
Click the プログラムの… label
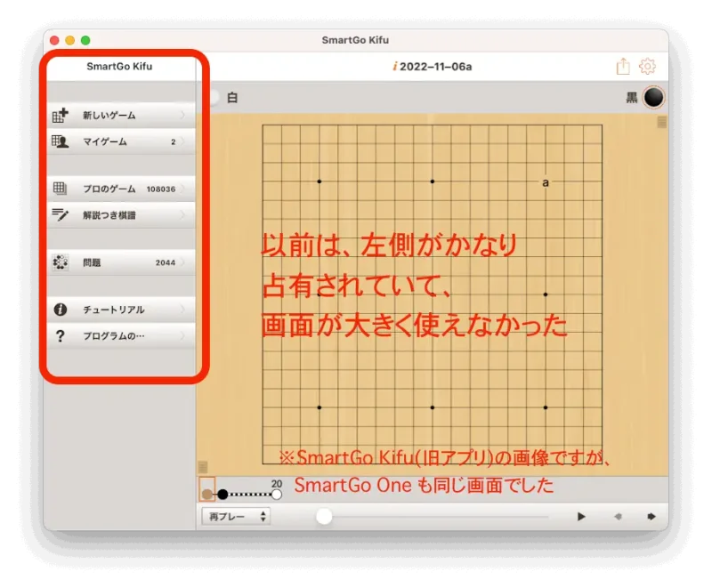pyautogui.click(x=114, y=336)
